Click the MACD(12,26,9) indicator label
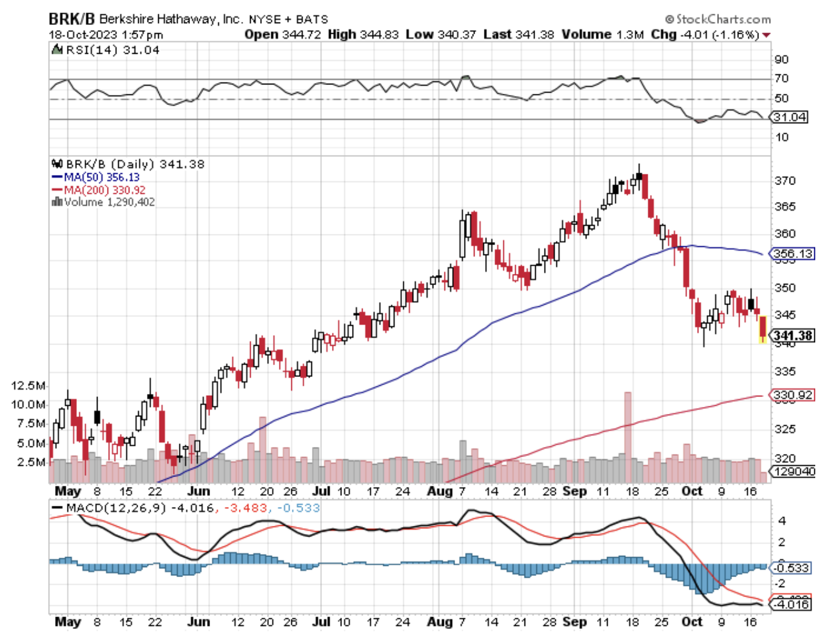 tap(116, 508)
